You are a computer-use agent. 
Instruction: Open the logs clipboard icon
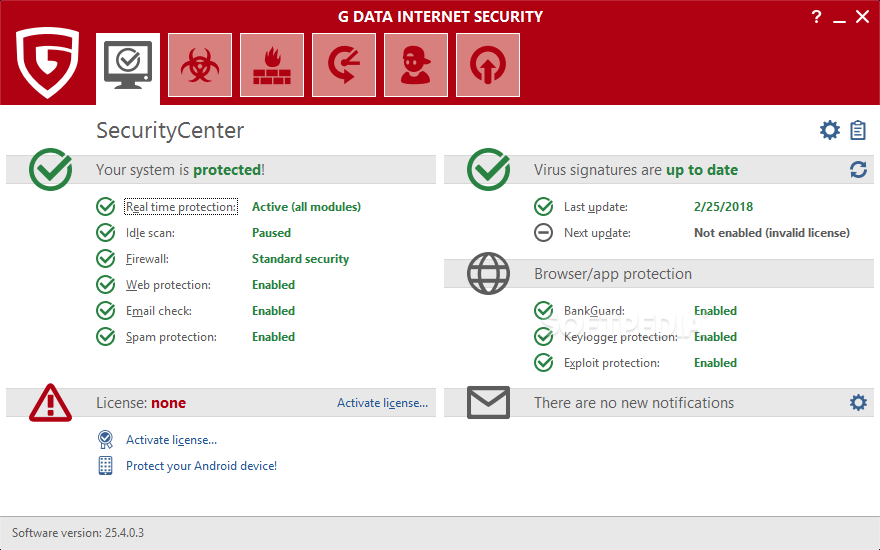click(x=858, y=130)
